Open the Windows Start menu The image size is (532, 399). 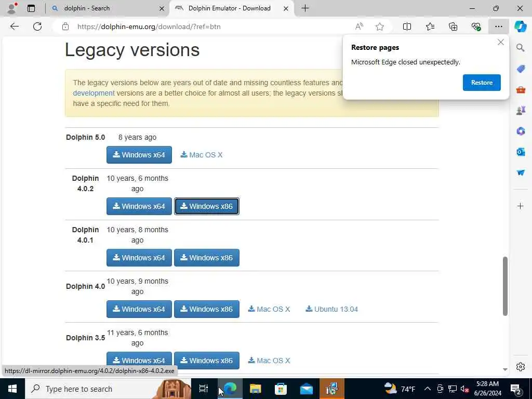pos(12,389)
